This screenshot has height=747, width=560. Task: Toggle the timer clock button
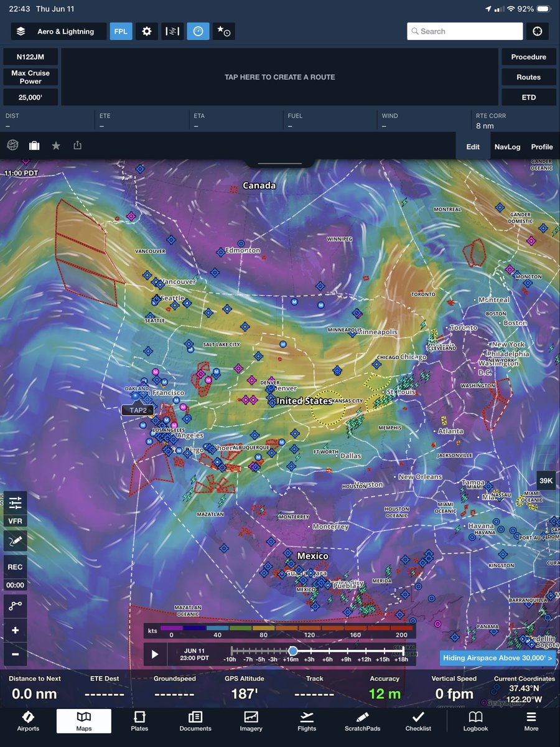point(198,31)
